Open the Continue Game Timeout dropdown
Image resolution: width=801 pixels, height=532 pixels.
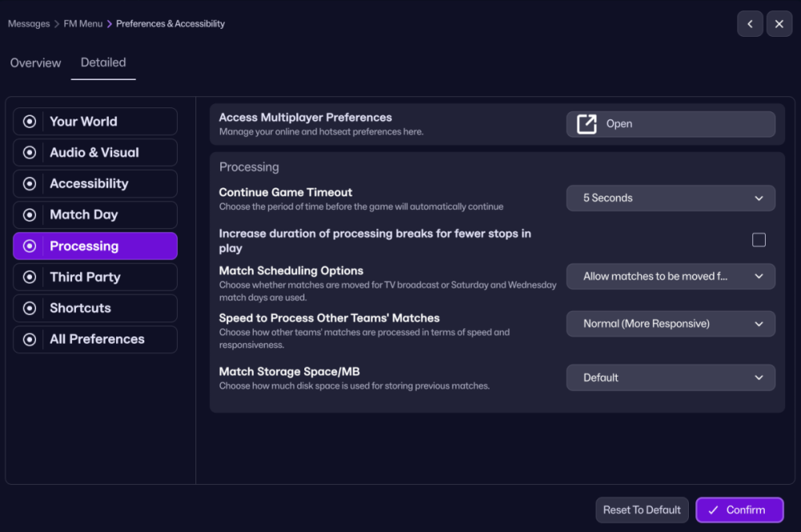point(670,198)
